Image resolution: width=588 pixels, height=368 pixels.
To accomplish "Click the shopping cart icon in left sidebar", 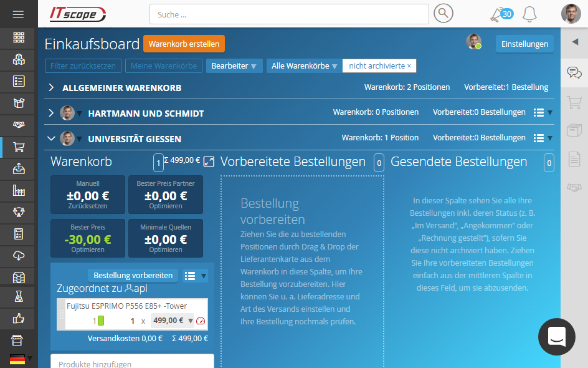I will click(19, 147).
